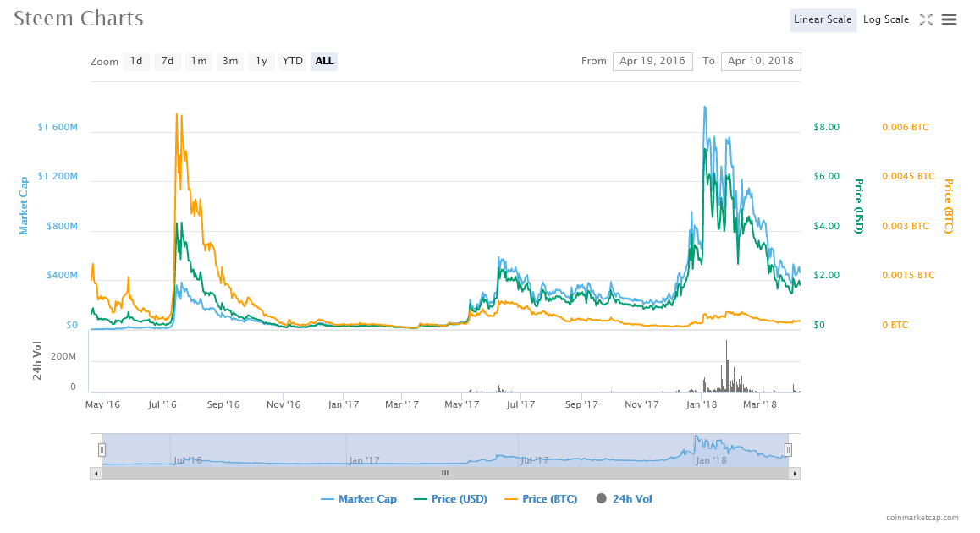Set zoom range to YTD
The width and height of the screenshot is (980, 533).
click(x=293, y=61)
